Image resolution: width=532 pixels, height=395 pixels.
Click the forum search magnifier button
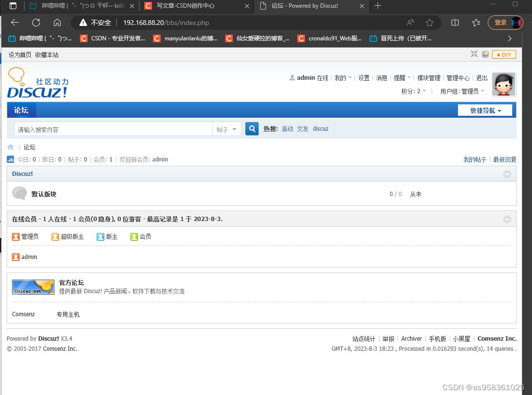tap(252, 129)
